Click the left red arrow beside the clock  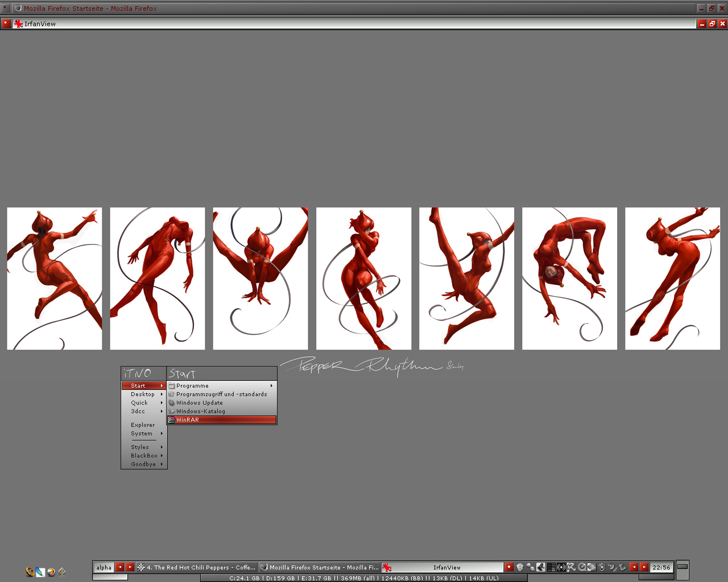coord(634,567)
